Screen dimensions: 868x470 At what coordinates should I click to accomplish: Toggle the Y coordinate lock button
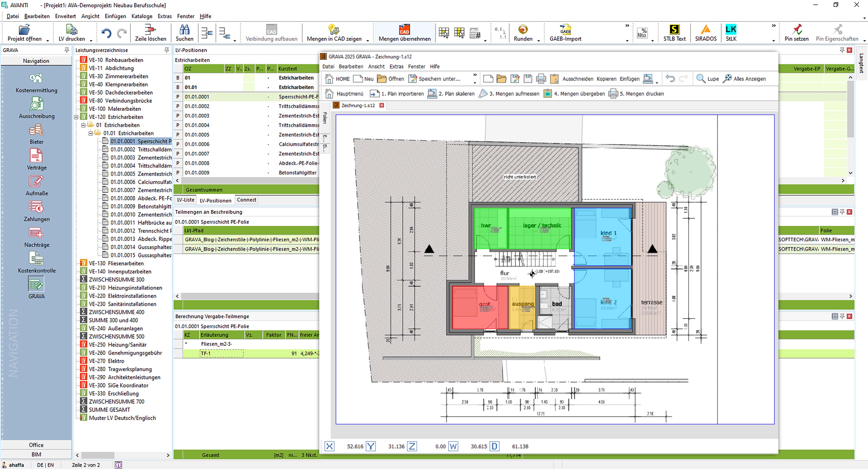[370, 446]
